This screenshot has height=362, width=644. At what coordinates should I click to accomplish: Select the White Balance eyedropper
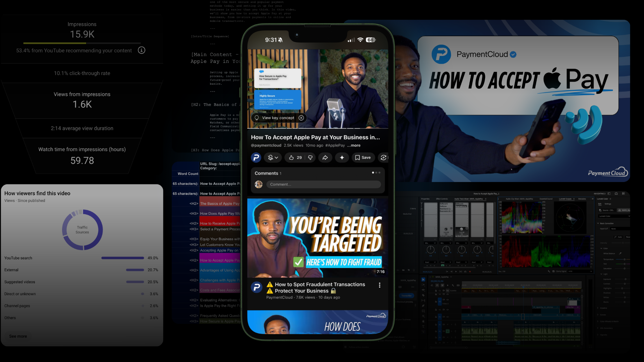pos(620,253)
